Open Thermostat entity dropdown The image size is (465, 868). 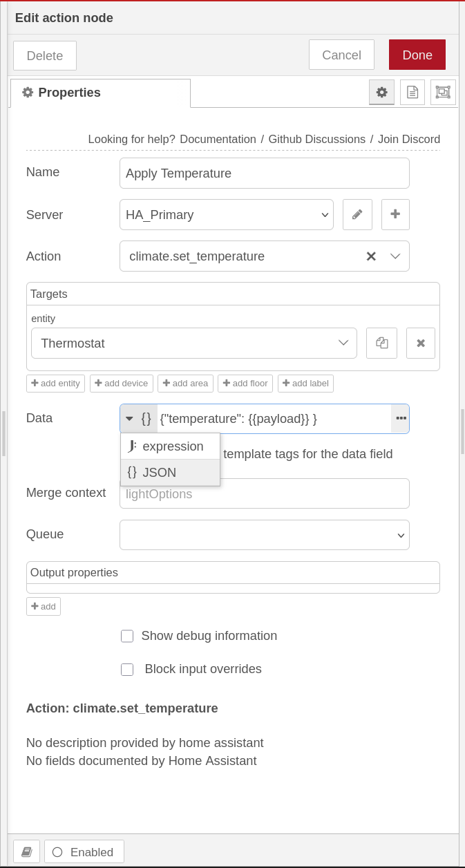[194, 343]
